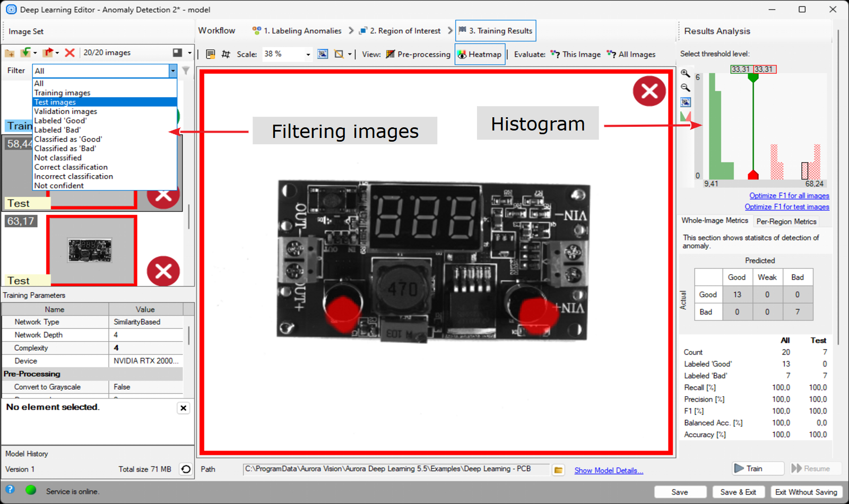Viewport: 849px width, 504px height.
Task: Click the Train button
Action: [x=758, y=468]
